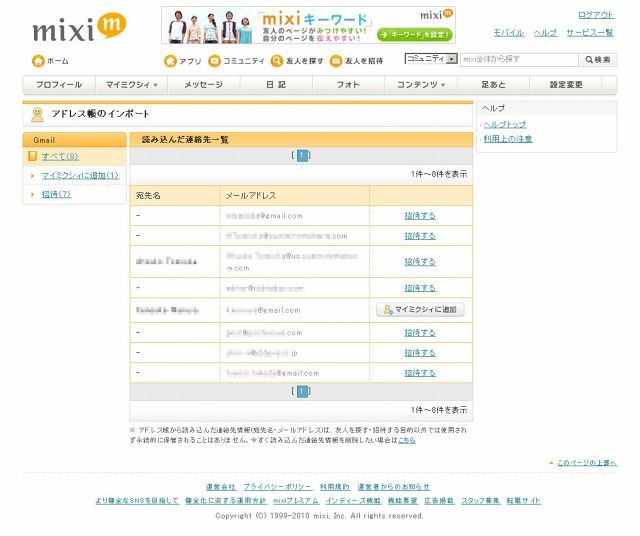Open the モバイル mobile link
Viewport: 640px width, 536px height.
point(509,33)
